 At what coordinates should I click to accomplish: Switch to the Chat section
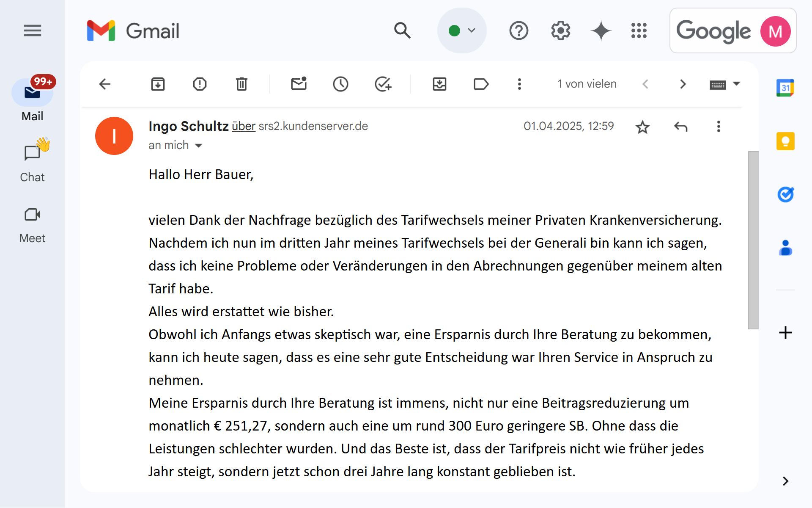(x=32, y=161)
